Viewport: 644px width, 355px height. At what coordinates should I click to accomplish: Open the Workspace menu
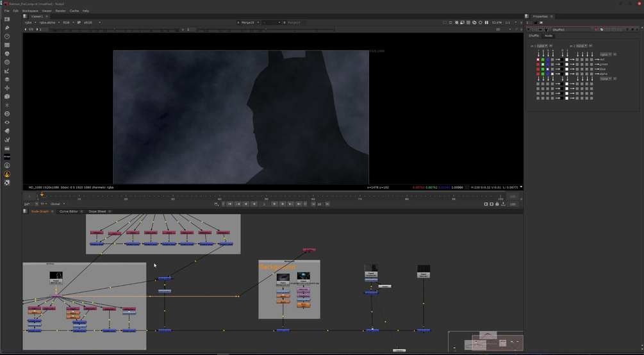pyautogui.click(x=30, y=11)
